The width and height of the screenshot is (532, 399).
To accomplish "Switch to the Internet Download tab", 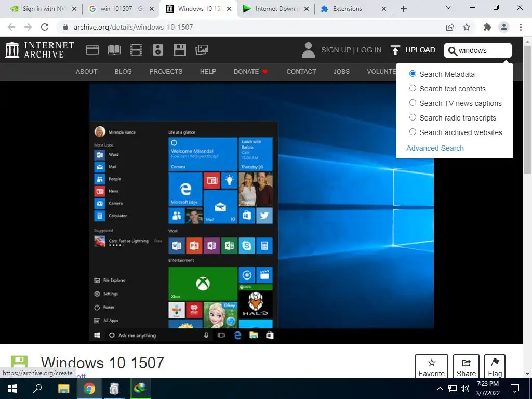I will 276,9.
